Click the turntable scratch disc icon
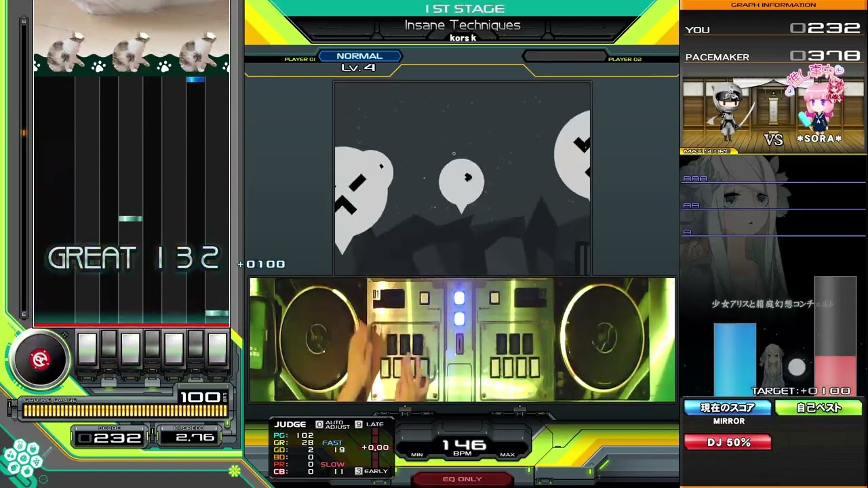 [x=40, y=359]
